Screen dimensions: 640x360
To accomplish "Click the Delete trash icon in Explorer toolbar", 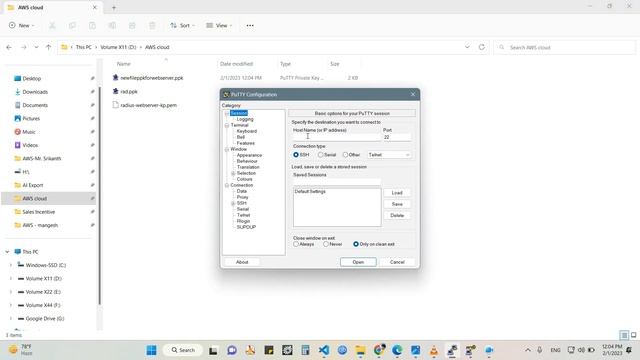I will coord(152,25).
